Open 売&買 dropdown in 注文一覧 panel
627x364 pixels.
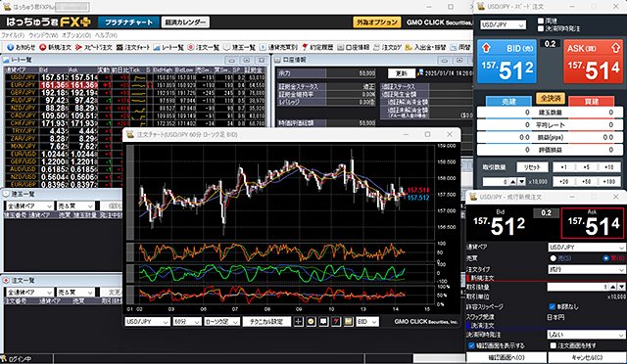(75, 293)
